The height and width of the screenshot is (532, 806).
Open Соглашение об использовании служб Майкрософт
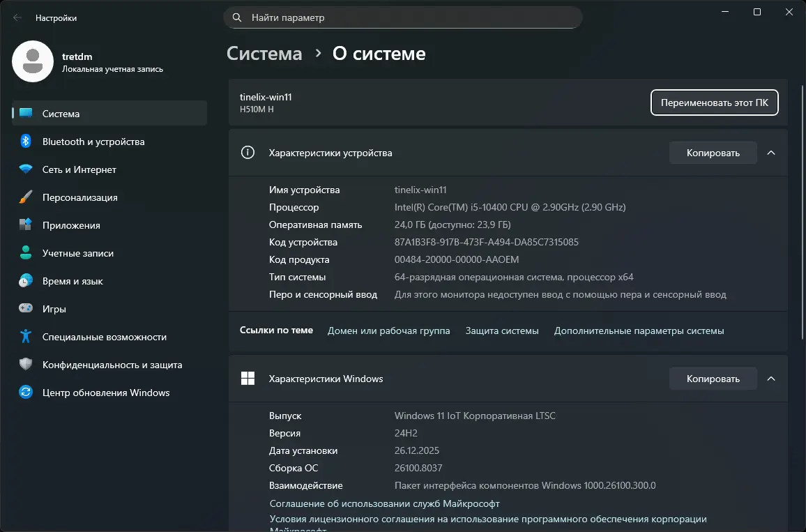pyautogui.click(x=384, y=503)
